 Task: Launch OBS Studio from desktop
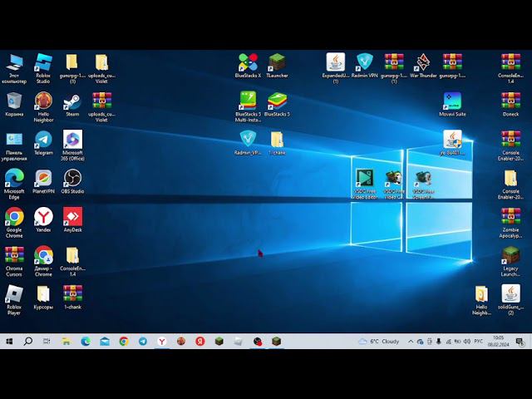coord(72,181)
